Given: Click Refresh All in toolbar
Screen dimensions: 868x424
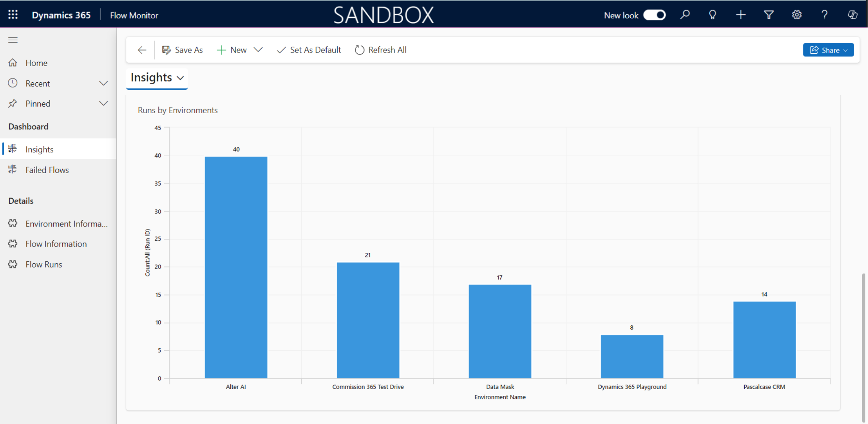Looking at the screenshot, I should (x=381, y=50).
